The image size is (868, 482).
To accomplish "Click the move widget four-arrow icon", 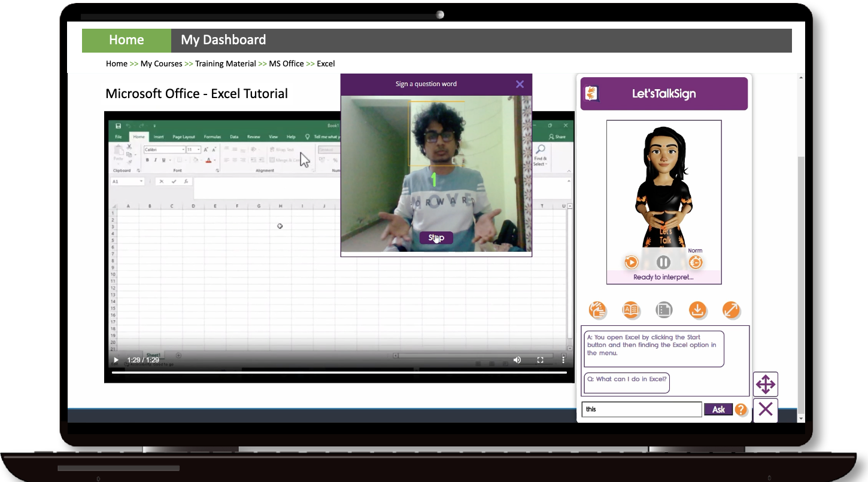I will pyautogui.click(x=766, y=384).
